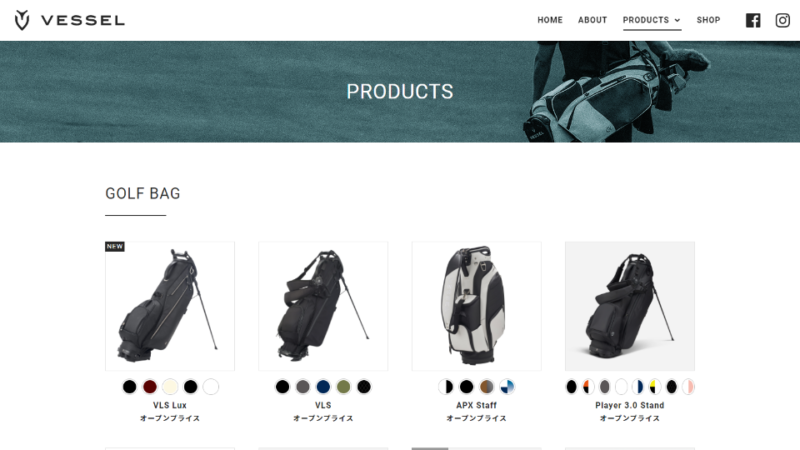Pick the blue-white APX Staff swatch
This screenshot has width=800, height=450.
click(507, 387)
